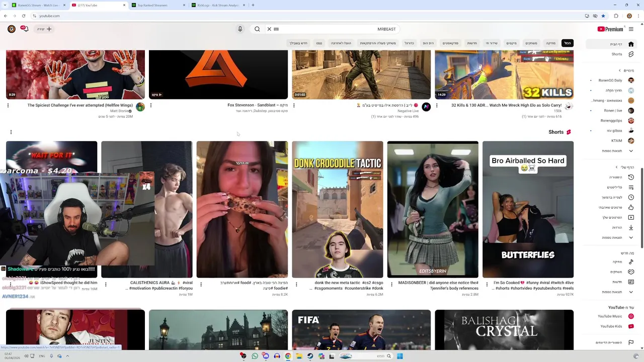
Task: Play Bro Airballed So Hard short
Action: point(528,209)
